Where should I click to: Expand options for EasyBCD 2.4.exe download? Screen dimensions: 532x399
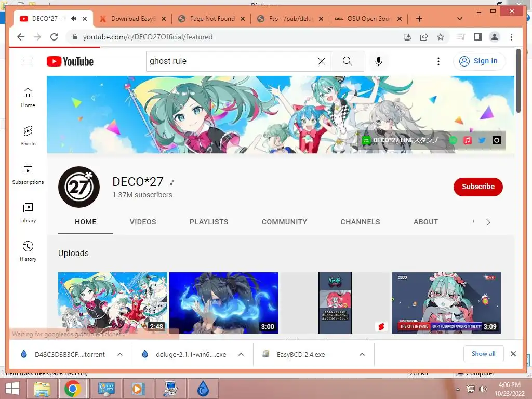(x=362, y=354)
